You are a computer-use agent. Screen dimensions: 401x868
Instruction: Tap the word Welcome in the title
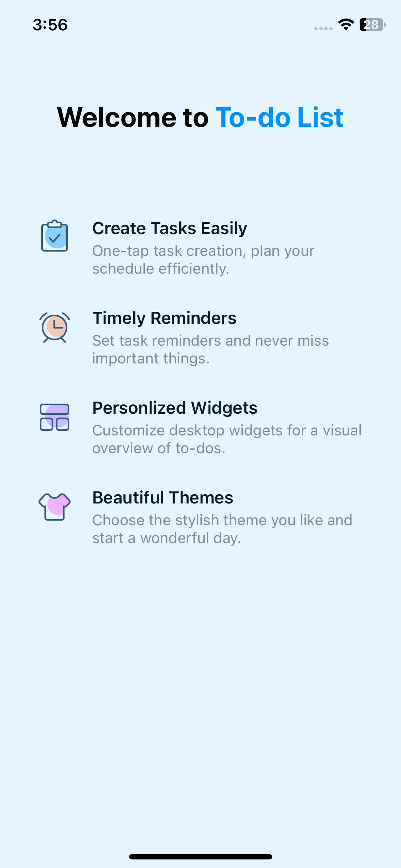[117, 117]
